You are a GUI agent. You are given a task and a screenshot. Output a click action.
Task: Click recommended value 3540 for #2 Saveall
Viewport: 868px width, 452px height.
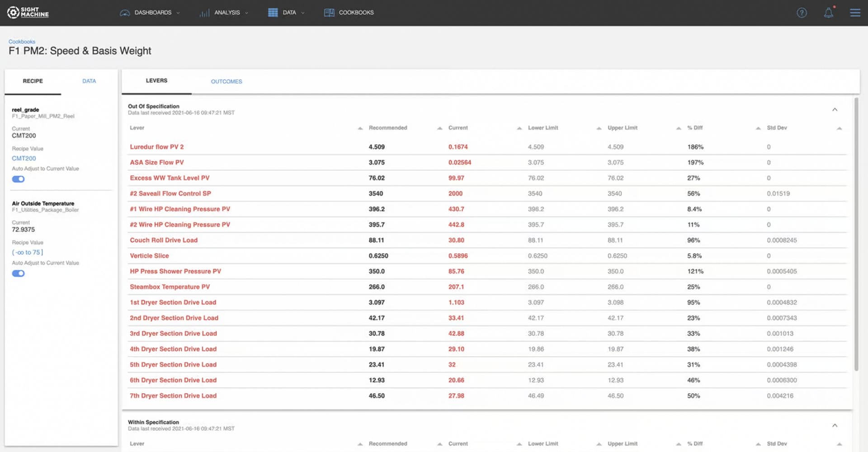376,193
